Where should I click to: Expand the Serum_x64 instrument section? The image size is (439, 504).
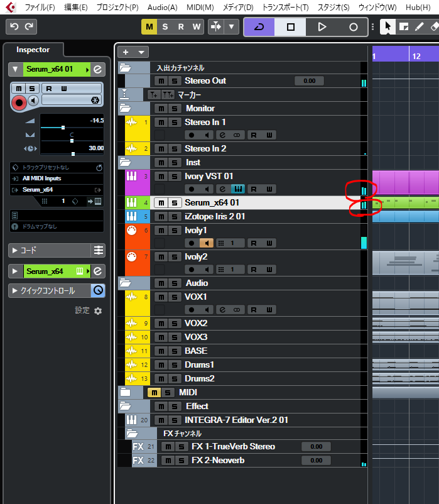(x=15, y=271)
